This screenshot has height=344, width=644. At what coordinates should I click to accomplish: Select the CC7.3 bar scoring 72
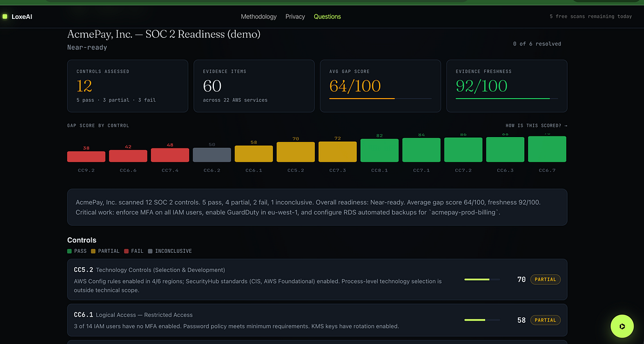pos(338,152)
